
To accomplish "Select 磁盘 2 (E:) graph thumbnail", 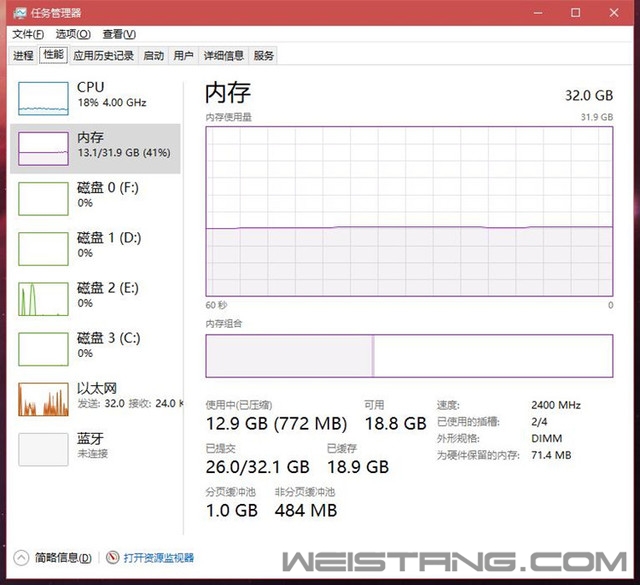I will click(x=43, y=299).
